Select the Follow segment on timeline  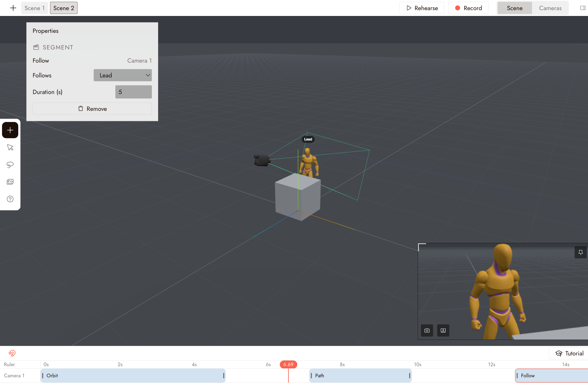pyautogui.click(x=552, y=376)
